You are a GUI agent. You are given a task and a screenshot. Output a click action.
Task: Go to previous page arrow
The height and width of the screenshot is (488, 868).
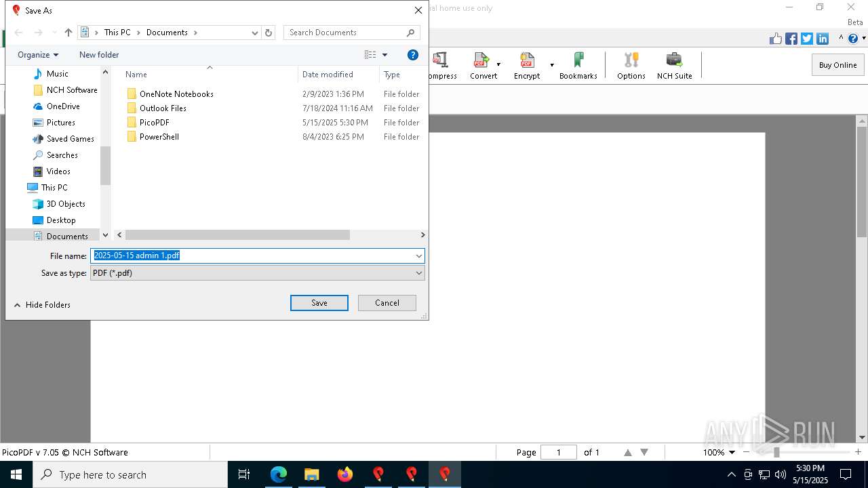[628, 452]
